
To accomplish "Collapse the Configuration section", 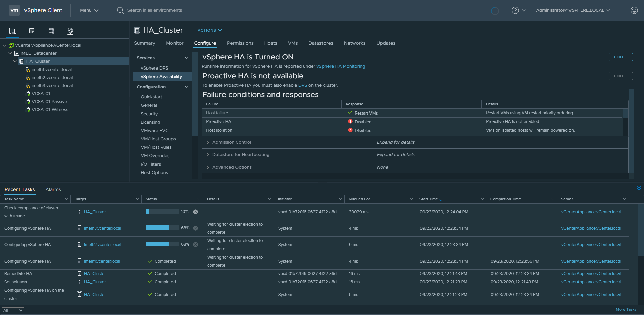I will [186, 87].
